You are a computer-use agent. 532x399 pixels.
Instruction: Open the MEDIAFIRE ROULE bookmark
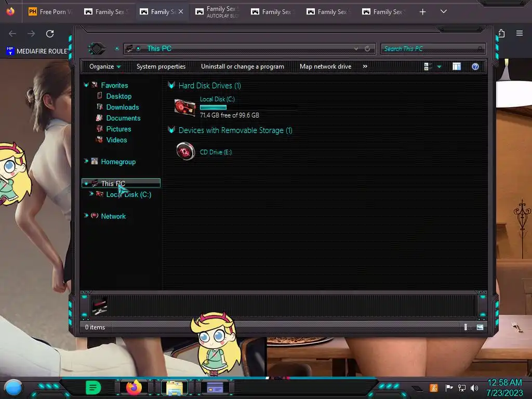[x=37, y=51]
